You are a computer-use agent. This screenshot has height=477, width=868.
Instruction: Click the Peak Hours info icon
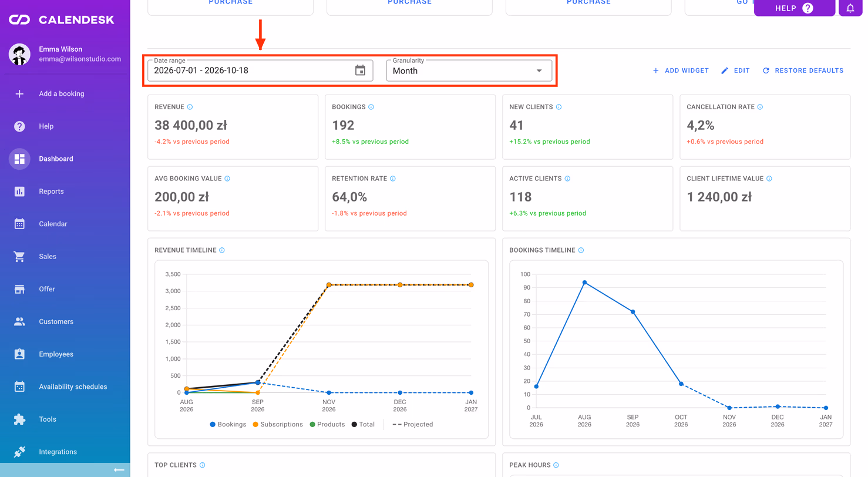(556, 465)
